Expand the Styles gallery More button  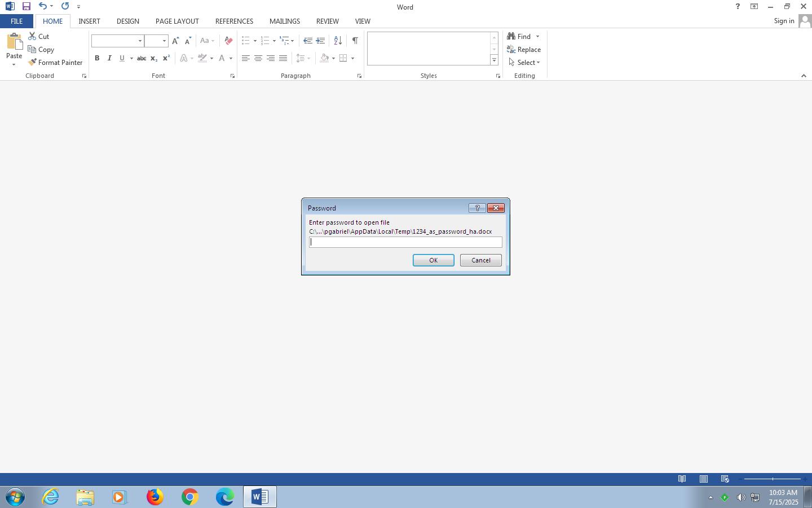coord(494,60)
